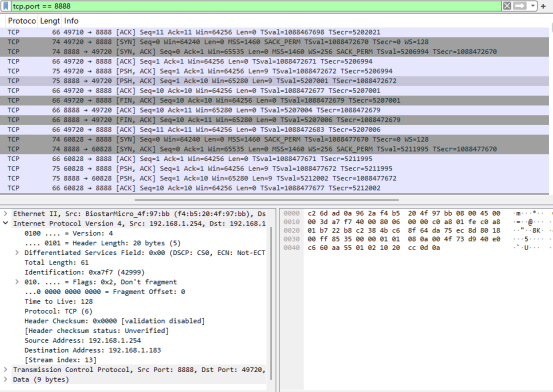Image resolution: width=553 pixels, height=392 pixels.
Task: Click hex offset row 0000 bytes
Action: [404, 213]
